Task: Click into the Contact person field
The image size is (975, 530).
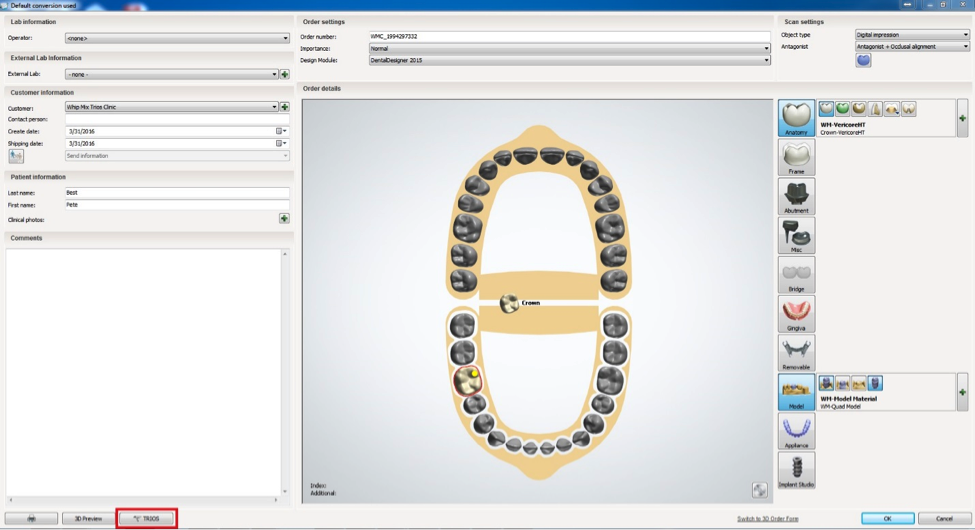Action: pos(176,119)
